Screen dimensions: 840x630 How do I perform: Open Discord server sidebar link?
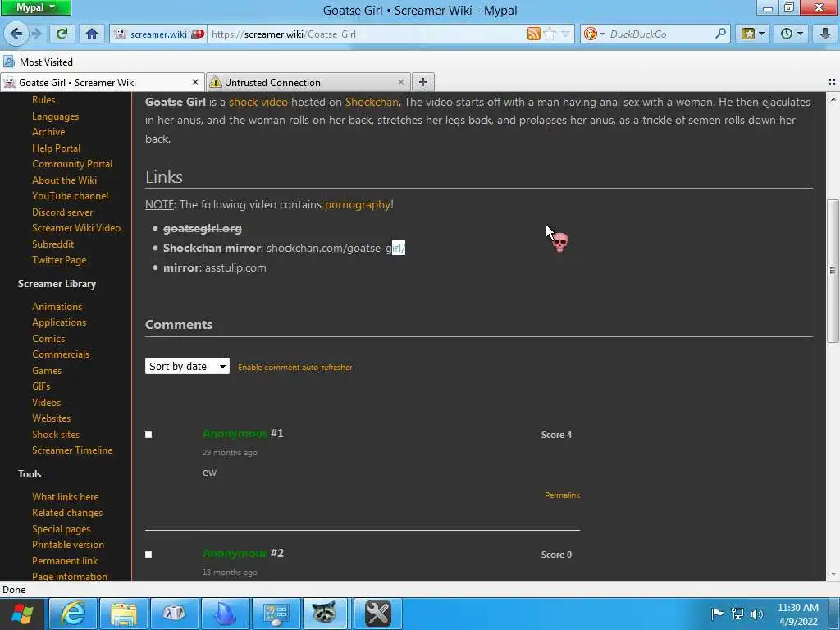(62, 212)
